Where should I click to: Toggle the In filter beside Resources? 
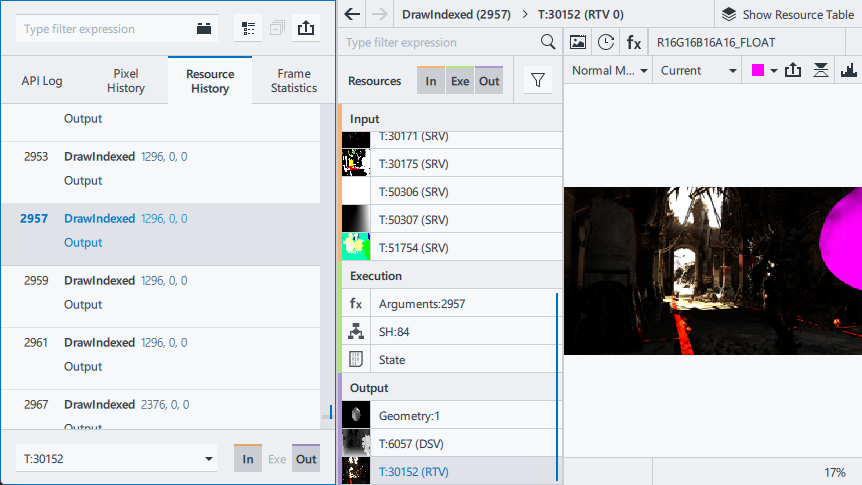pos(431,81)
